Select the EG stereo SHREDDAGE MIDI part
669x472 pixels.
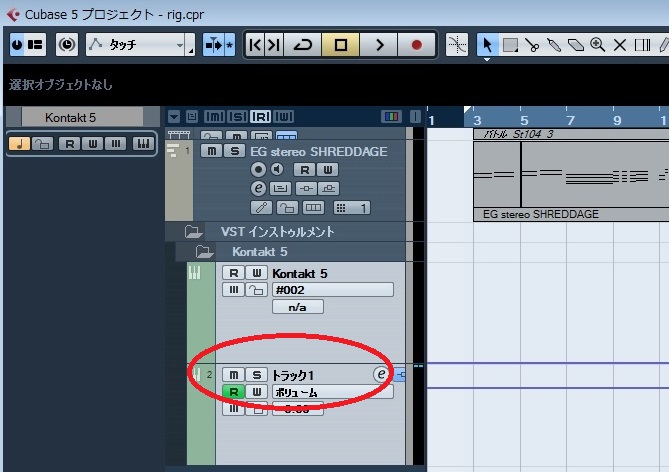click(571, 175)
